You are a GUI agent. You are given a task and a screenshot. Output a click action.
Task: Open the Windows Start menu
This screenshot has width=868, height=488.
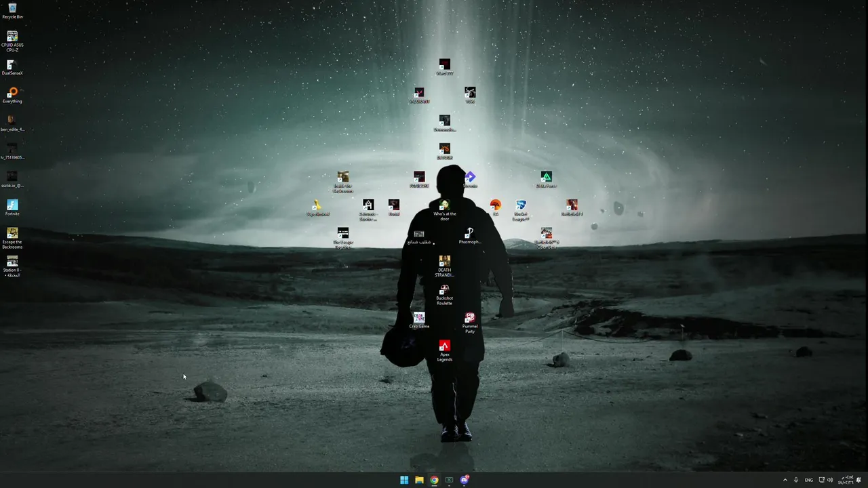click(x=404, y=480)
